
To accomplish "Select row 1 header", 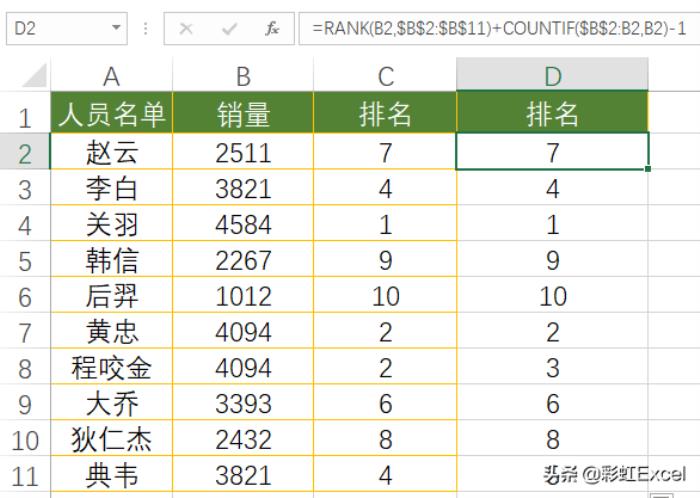I will click(25, 115).
